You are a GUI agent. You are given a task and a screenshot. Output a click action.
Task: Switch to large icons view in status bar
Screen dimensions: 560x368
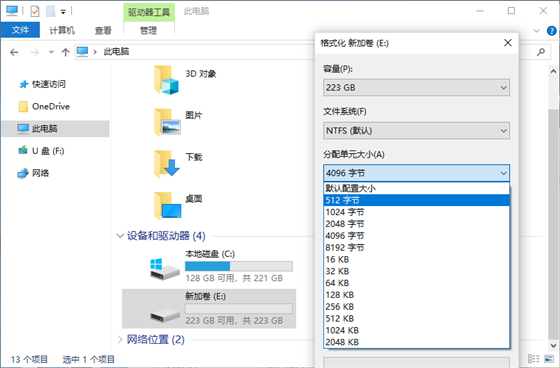point(549,358)
